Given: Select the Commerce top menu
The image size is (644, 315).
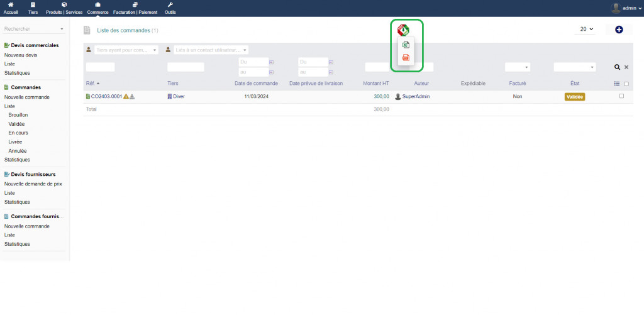Looking at the screenshot, I should tap(97, 8).
